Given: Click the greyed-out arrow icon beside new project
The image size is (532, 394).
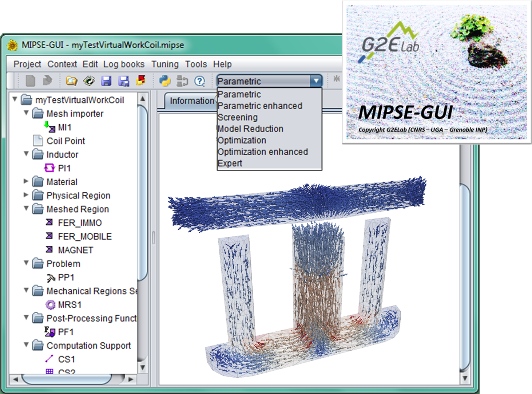Looking at the screenshot, I should click(48, 80).
